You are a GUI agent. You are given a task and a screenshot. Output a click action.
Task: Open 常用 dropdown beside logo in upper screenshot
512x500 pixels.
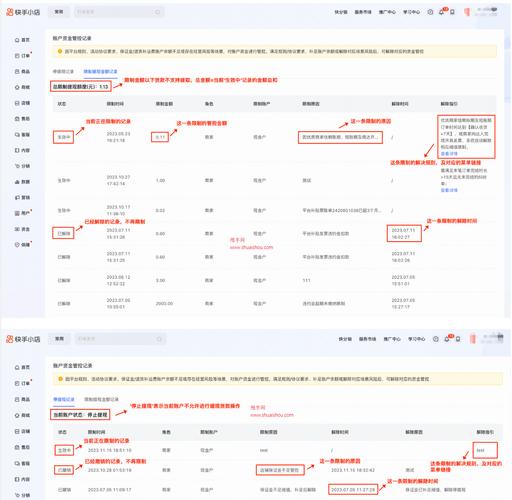[59, 12]
